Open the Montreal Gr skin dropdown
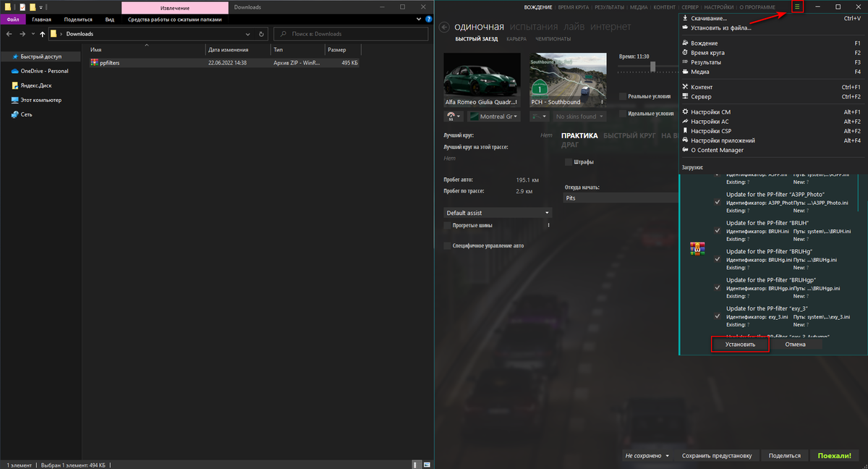This screenshot has width=868, height=469. [494, 117]
